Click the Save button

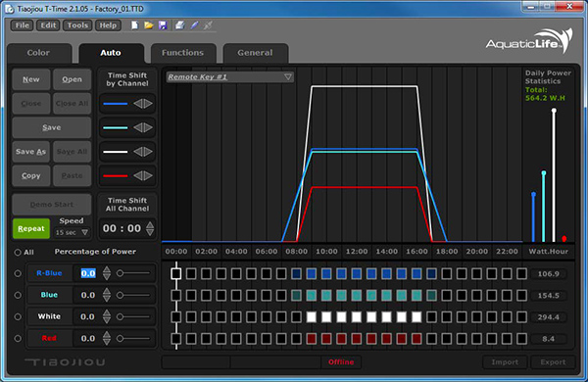click(x=52, y=128)
